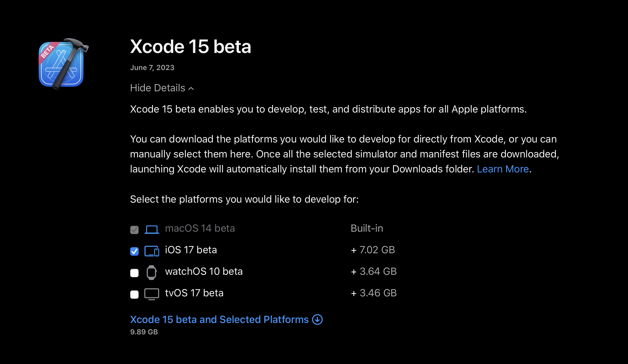Click the Xcode 15 beta title heading
Viewport: 628px width, 364px height.
click(x=190, y=47)
